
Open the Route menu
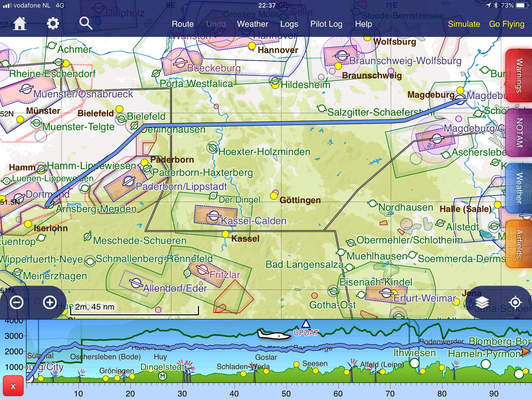tap(183, 24)
